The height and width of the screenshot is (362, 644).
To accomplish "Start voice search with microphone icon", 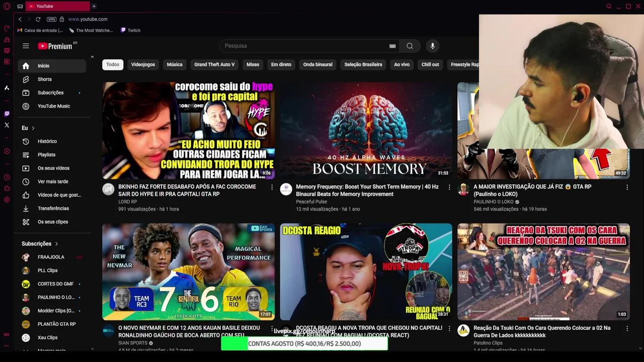I will click(432, 46).
